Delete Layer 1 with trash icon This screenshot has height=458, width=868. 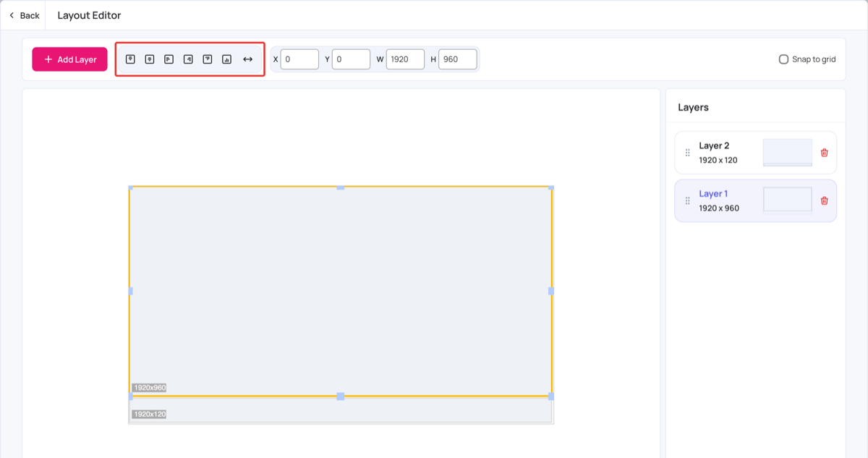coord(824,200)
